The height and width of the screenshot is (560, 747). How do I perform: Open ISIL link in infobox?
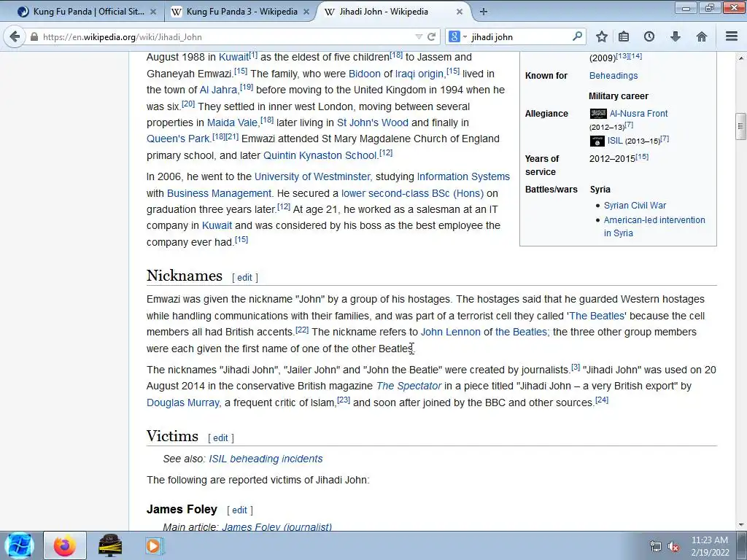[614, 141]
